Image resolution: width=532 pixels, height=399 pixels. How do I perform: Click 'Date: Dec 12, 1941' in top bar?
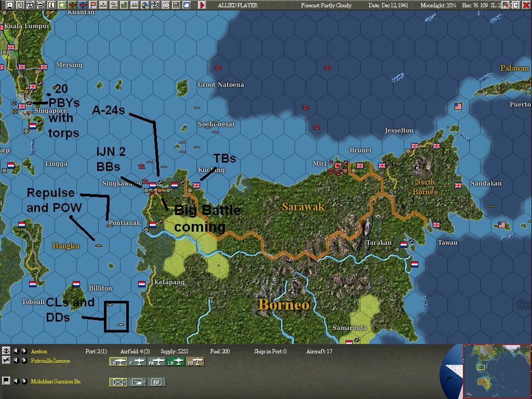click(389, 5)
